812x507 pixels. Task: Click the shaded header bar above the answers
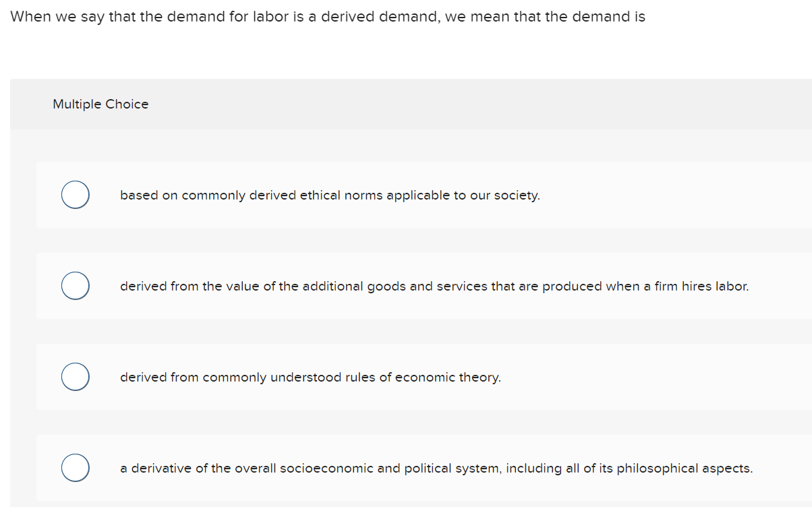coord(405,104)
